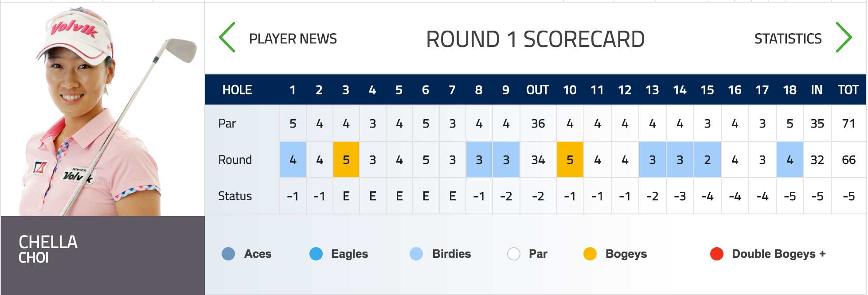Click the Par legend circle

click(x=514, y=254)
